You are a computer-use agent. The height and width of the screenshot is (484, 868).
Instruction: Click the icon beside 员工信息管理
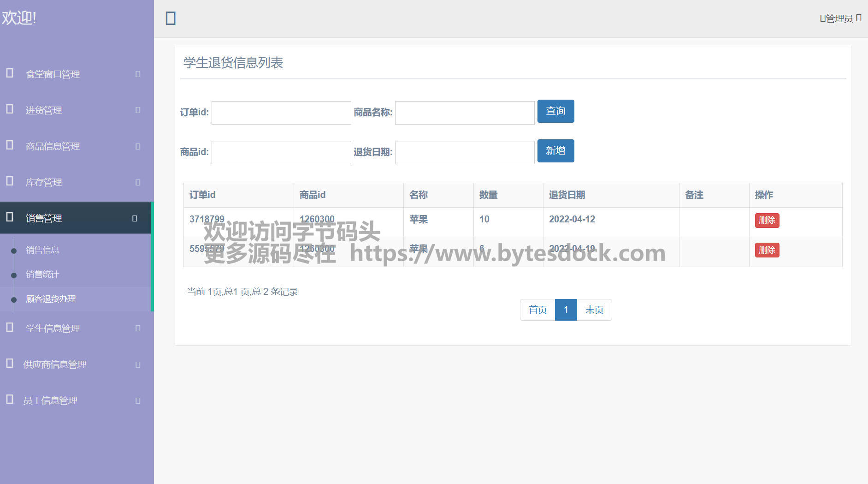pyautogui.click(x=10, y=400)
